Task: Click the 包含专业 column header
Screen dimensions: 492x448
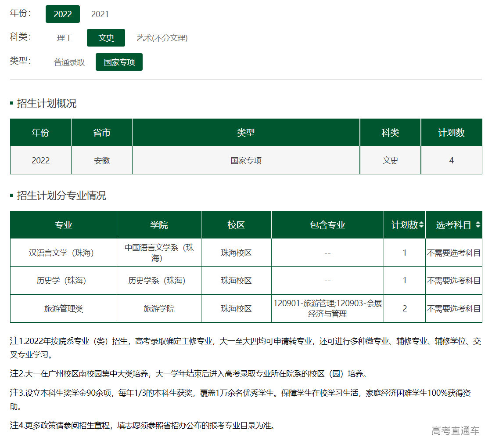Action: (327, 224)
